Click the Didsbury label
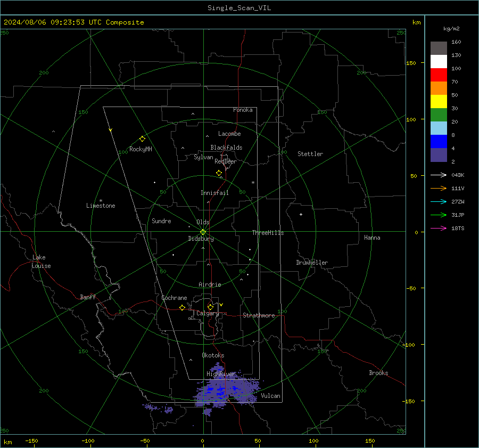 tap(201, 239)
